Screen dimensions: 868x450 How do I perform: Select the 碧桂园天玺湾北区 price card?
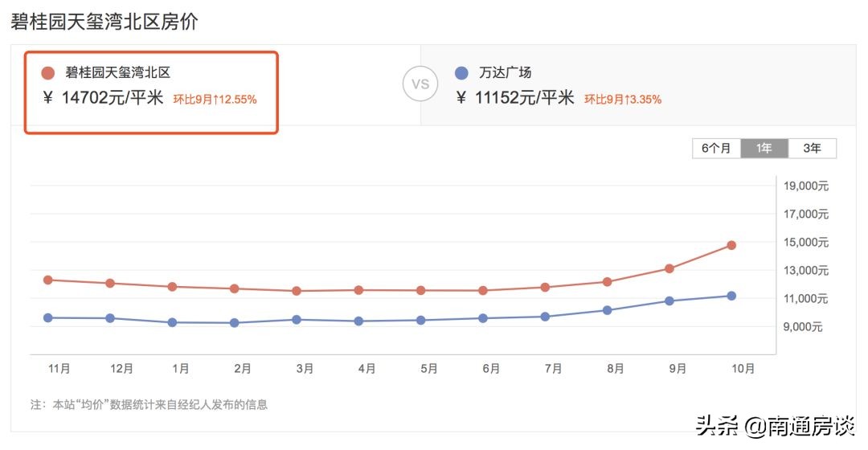[x=151, y=92]
